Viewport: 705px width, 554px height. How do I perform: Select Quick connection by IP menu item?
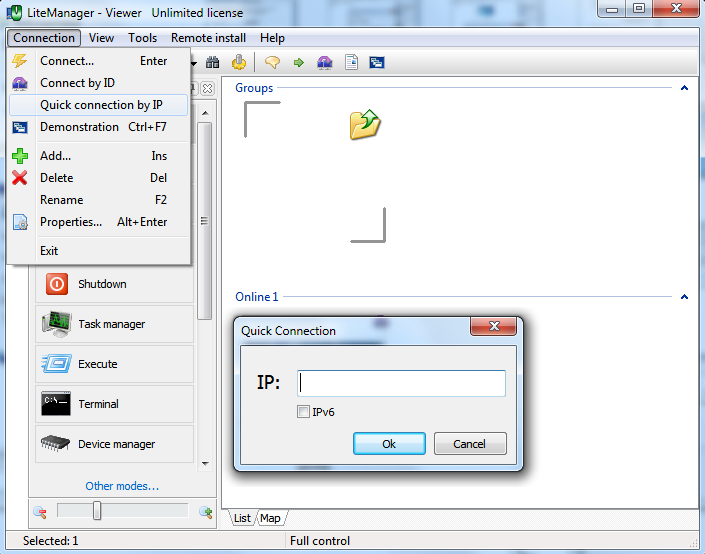(98, 105)
